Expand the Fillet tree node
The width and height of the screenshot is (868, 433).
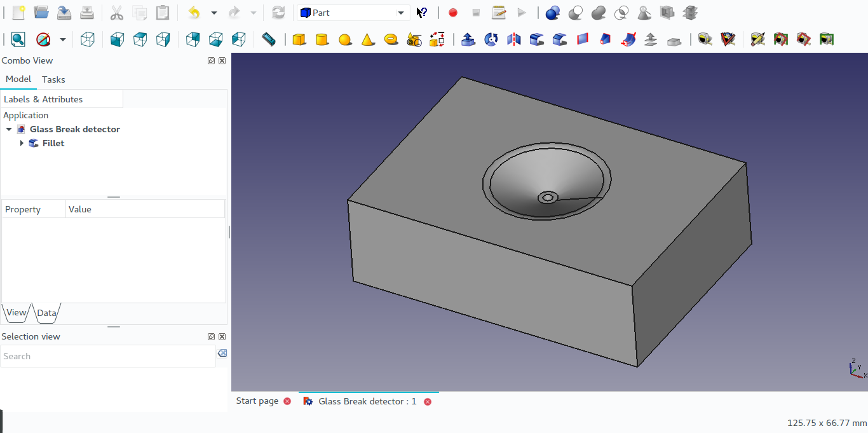(22, 143)
